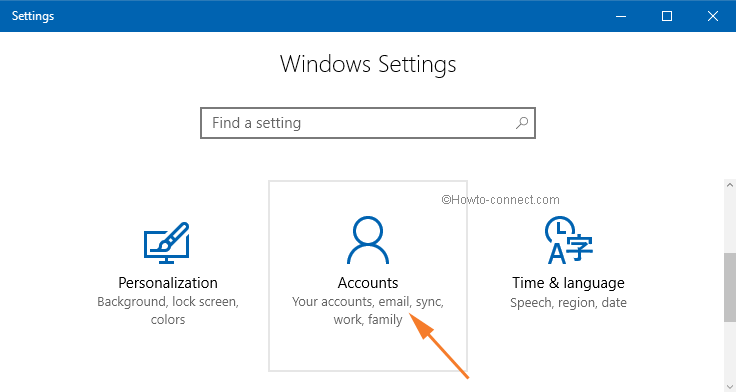Click the Speech, region, date description

[568, 302]
